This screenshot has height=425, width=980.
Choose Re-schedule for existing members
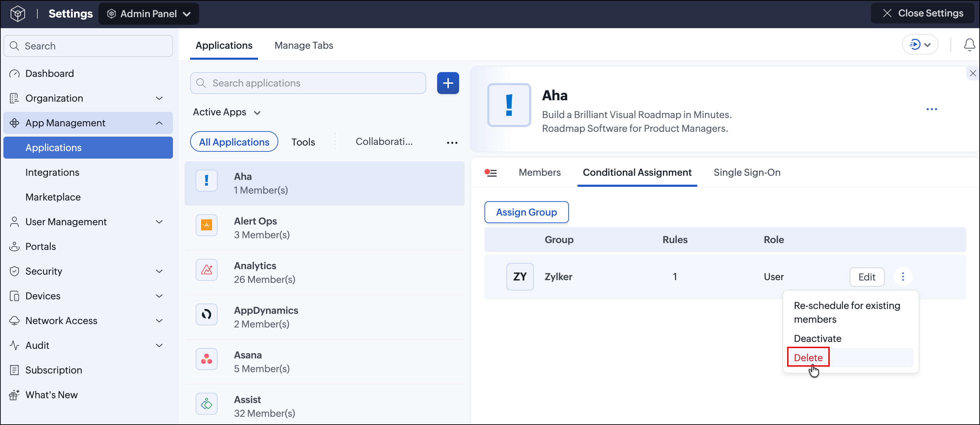[847, 312]
